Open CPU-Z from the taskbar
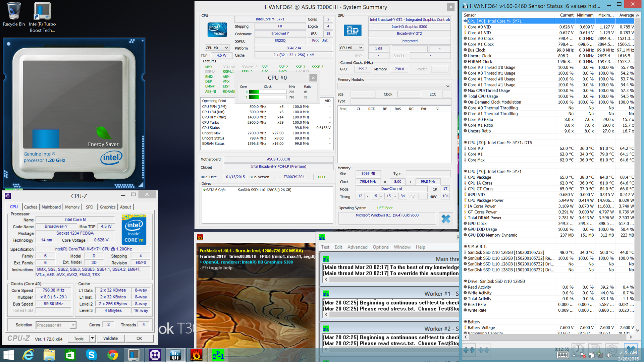 155,355
